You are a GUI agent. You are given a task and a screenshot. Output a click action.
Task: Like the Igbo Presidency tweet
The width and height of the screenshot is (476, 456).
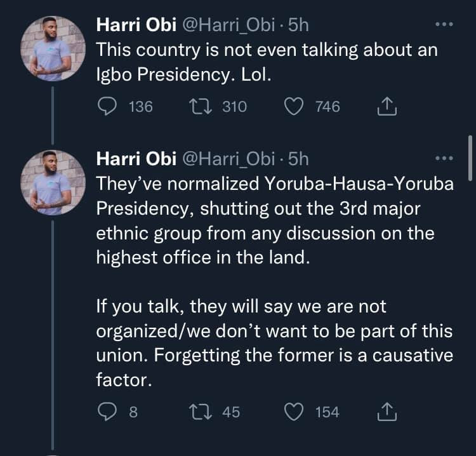pos(293,107)
